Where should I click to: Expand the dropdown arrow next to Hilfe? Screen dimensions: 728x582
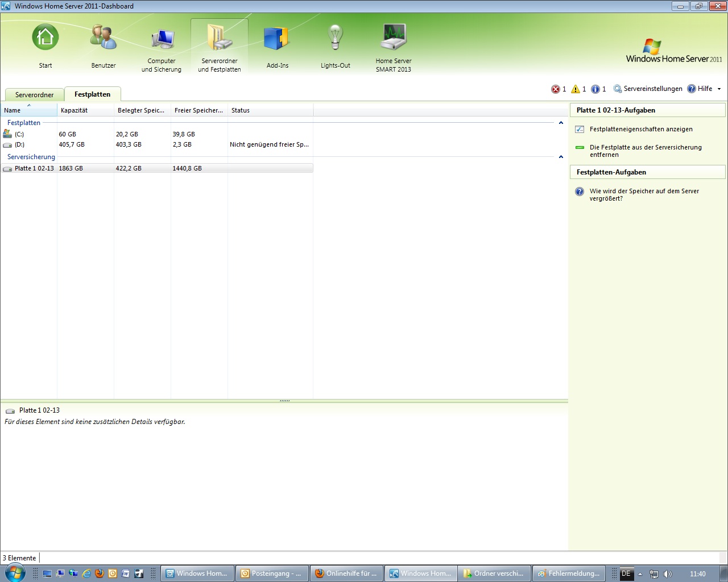point(719,89)
